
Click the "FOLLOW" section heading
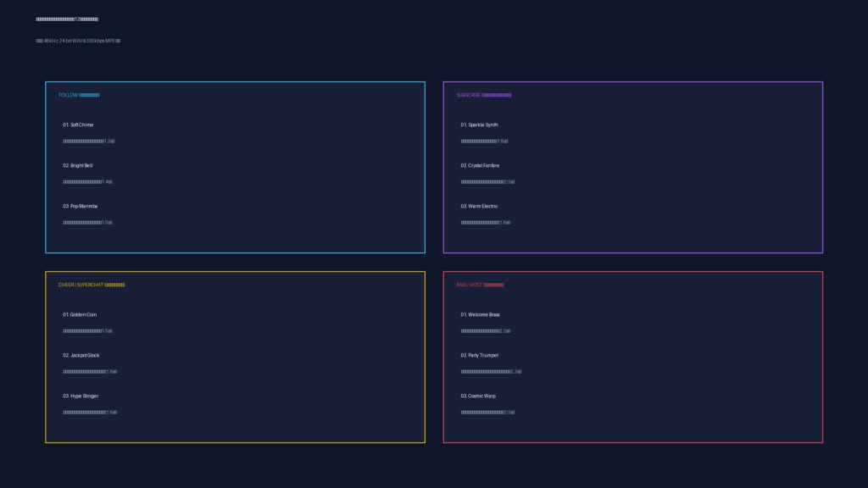(x=79, y=95)
